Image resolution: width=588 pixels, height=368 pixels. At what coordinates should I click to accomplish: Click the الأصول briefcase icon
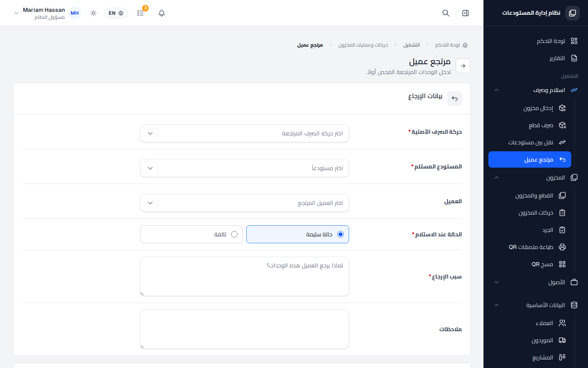(x=574, y=282)
